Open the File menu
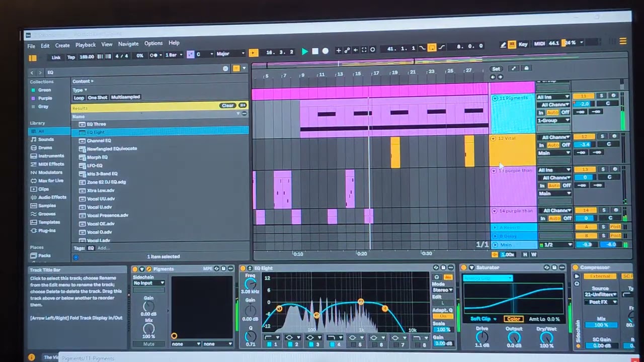 click(x=31, y=46)
